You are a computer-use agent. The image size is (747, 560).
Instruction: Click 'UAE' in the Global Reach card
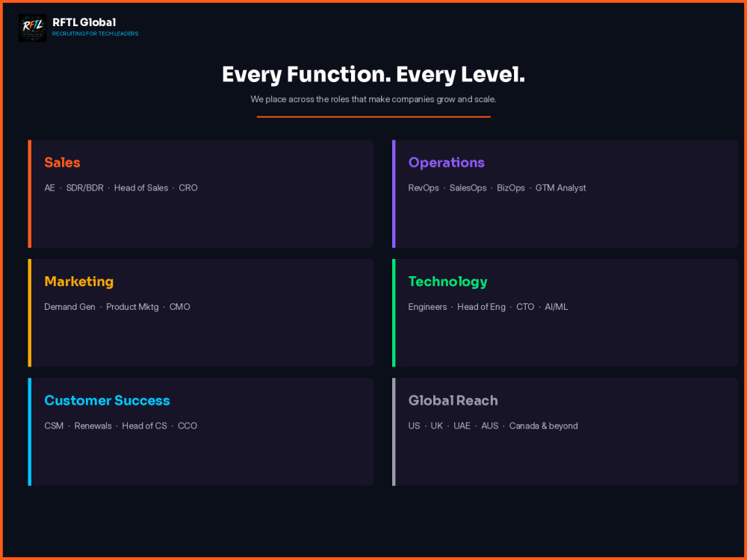pos(462,426)
